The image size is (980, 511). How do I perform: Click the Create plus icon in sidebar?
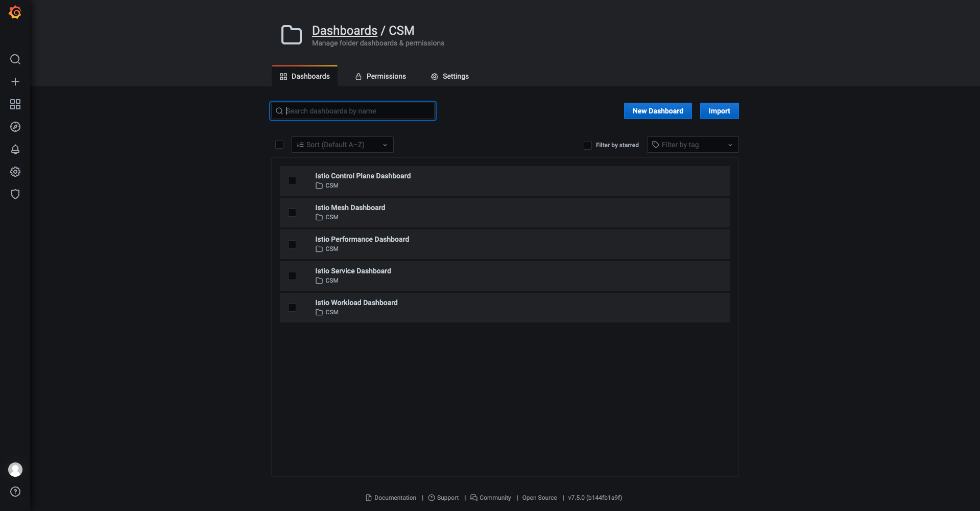coord(15,82)
